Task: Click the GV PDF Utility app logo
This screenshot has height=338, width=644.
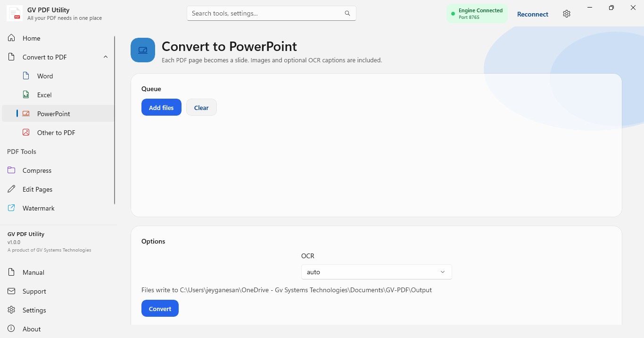Action: pyautogui.click(x=15, y=14)
